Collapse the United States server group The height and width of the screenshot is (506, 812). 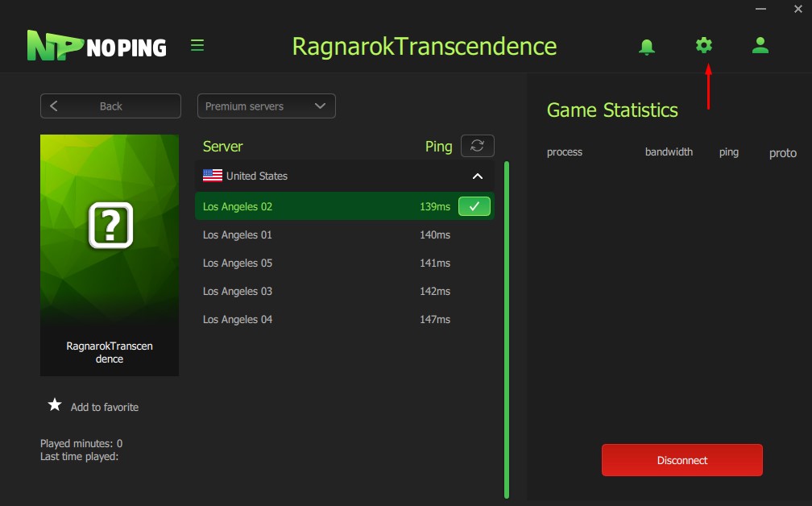[x=478, y=176]
